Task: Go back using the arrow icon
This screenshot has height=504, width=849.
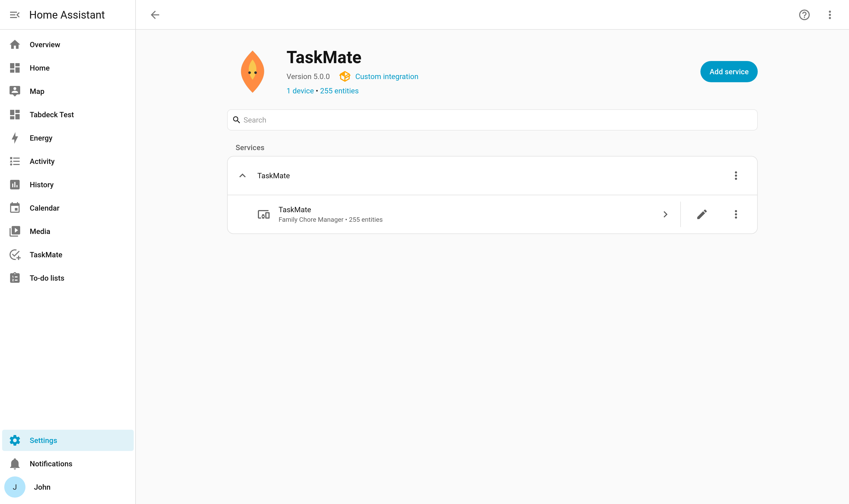Action: click(155, 15)
